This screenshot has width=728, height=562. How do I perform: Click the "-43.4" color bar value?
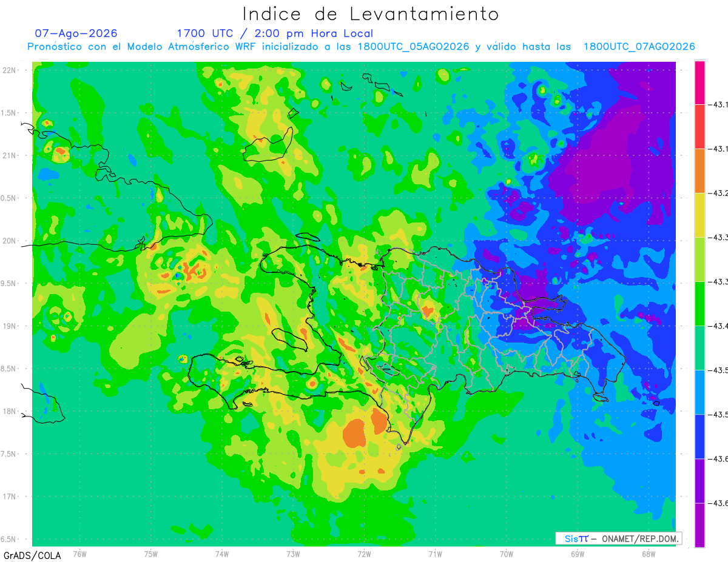[720, 326]
